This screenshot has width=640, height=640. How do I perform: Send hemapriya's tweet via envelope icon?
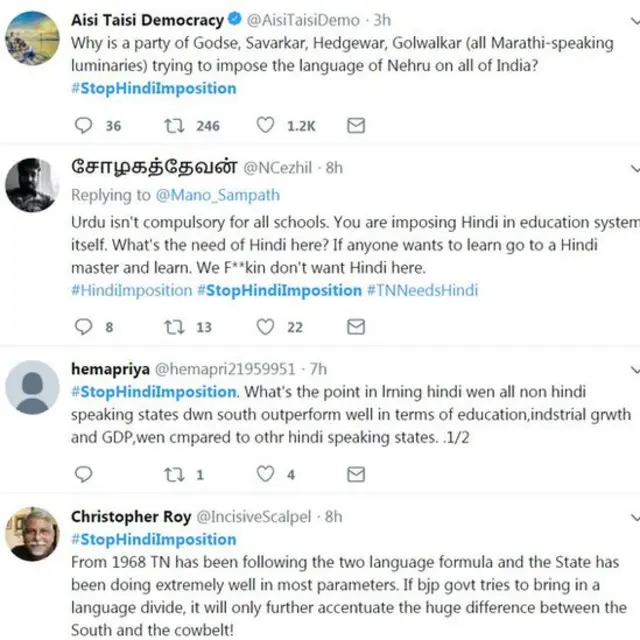click(x=355, y=474)
